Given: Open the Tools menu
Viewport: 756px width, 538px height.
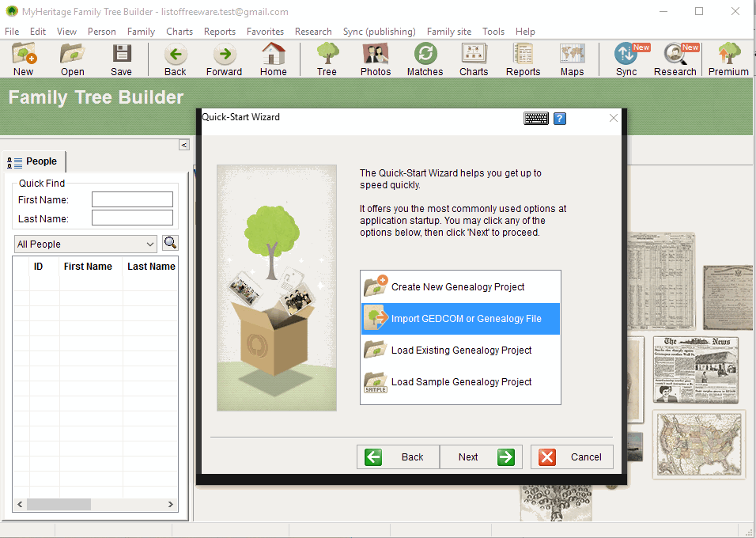Looking at the screenshot, I should (493, 32).
